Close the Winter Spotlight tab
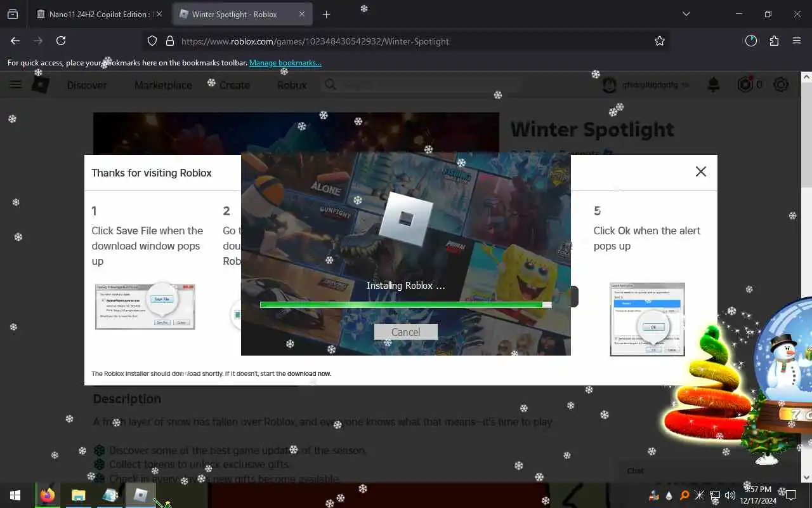The height and width of the screenshot is (508, 812). [x=302, y=14]
